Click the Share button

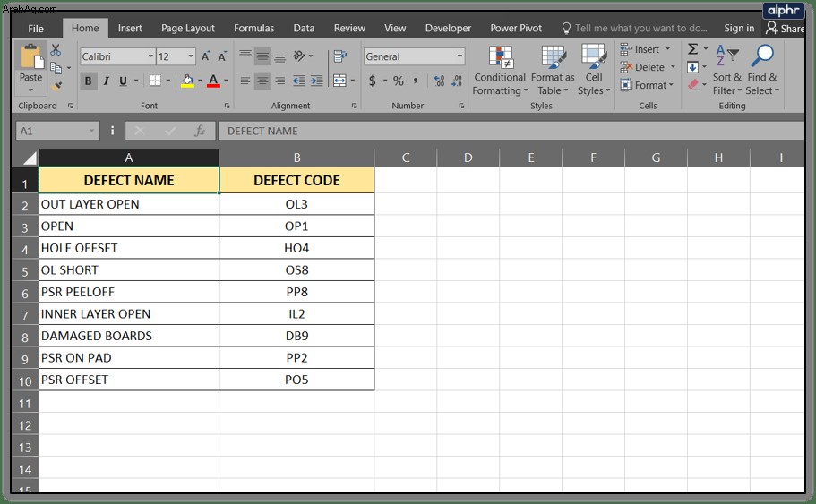785,28
